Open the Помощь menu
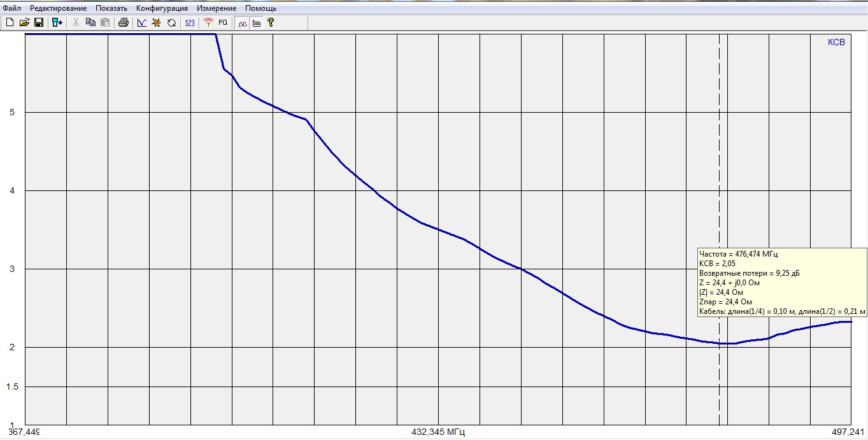The width and height of the screenshot is (868, 440). pyautogui.click(x=260, y=8)
